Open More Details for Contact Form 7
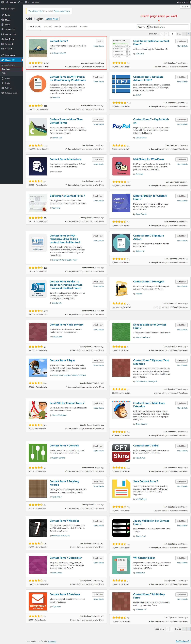This screenshot has width=191, height=644. [99, 46]
